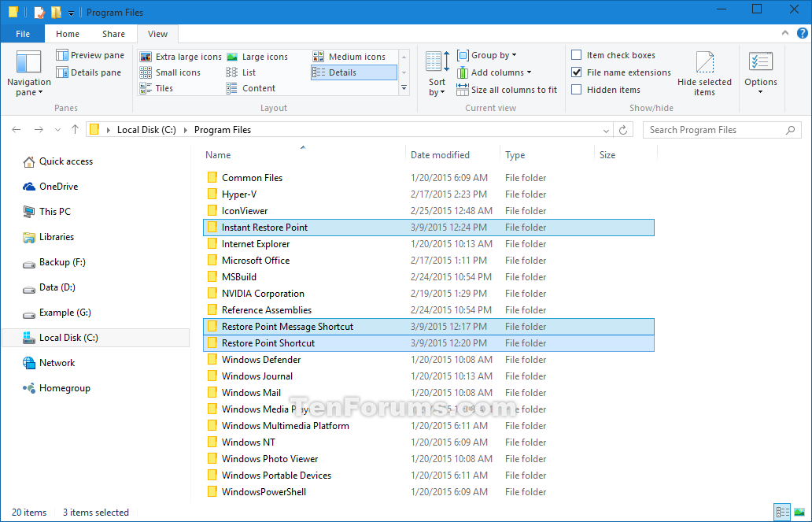Click Local Disk (C:) in address bar
Image resolution: width=812 pixels, height=522 pixels.
[x=146, y=130]
